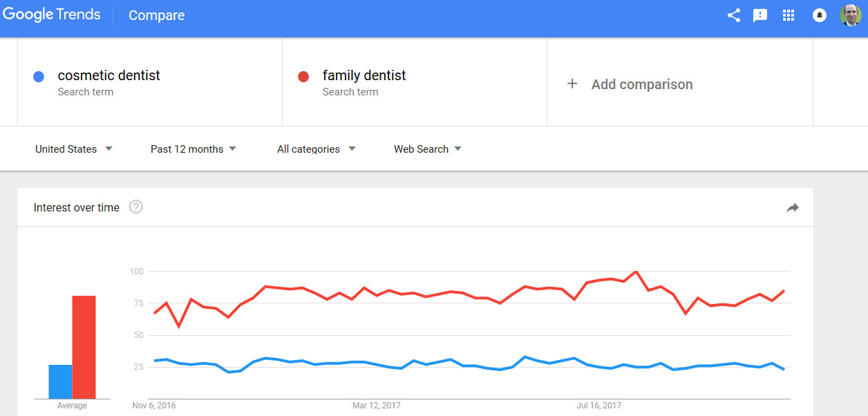Share the Interest over time chart

pos(793,207)
